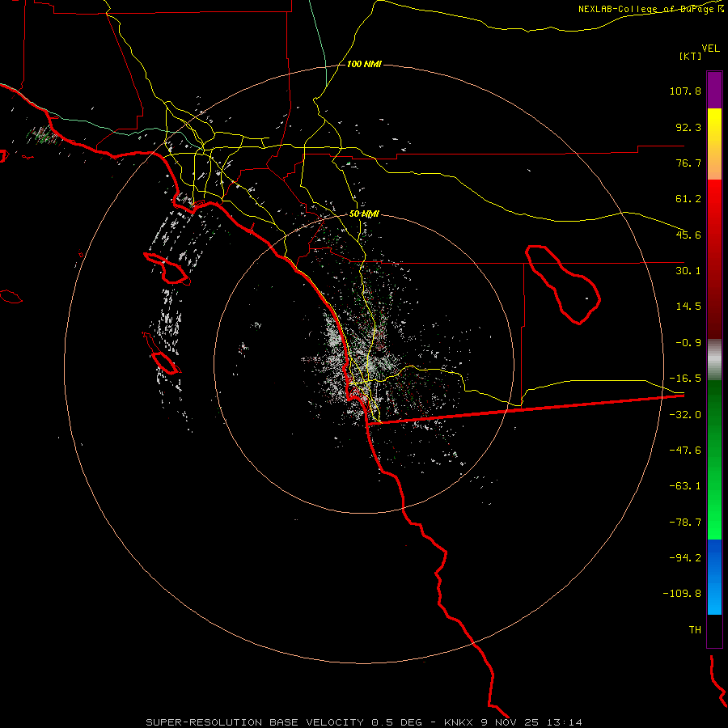Click the 100 NMI range ring label

pos(364,64)
